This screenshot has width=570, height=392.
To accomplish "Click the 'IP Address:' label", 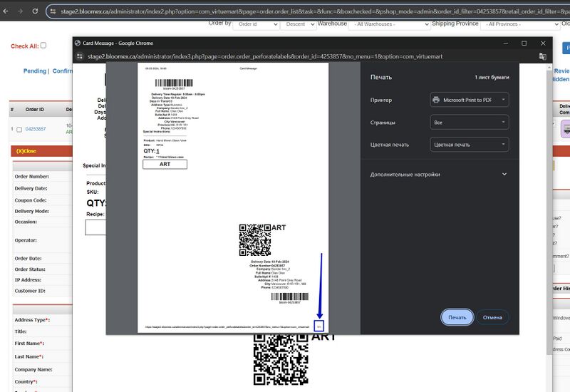I will [28, 280].
